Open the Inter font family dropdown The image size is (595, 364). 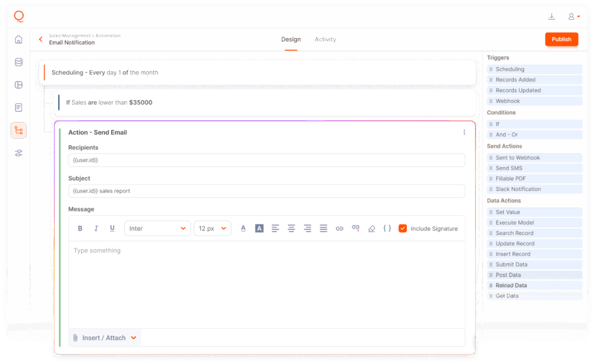click(x=157, y=229)
